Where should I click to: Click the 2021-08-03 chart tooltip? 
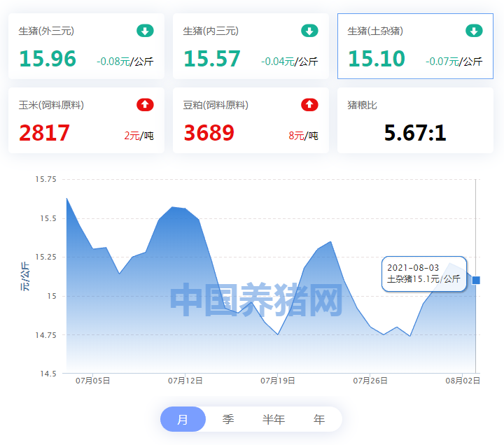coord(423,274)
